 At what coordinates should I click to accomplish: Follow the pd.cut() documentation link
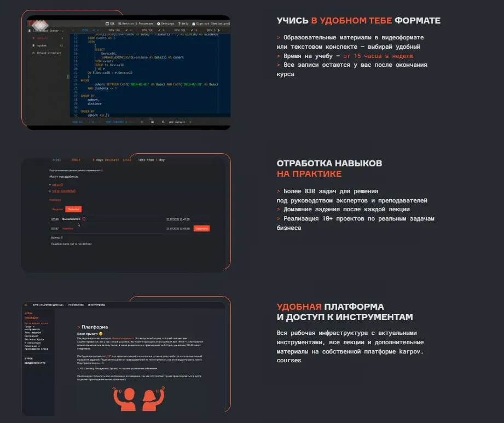(x=57, y=184)
